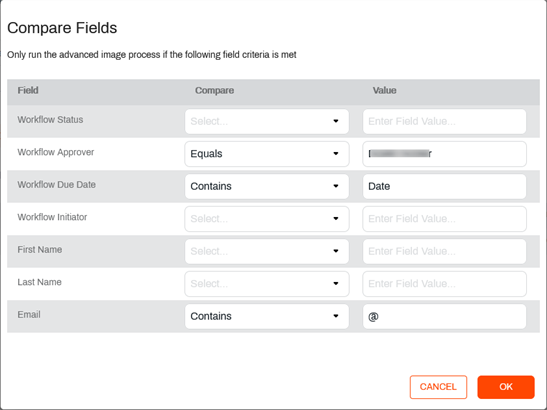The height and width of the screenshot is (410, 547).
Task: Select the First Name field label
Action: 40,249
